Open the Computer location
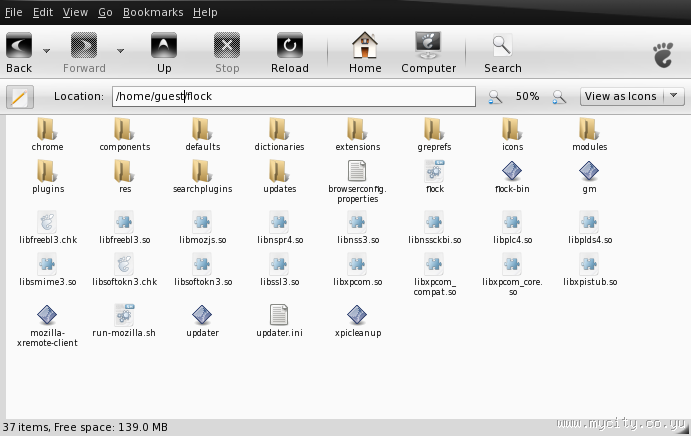691x436 pixels. pos(428,52)
